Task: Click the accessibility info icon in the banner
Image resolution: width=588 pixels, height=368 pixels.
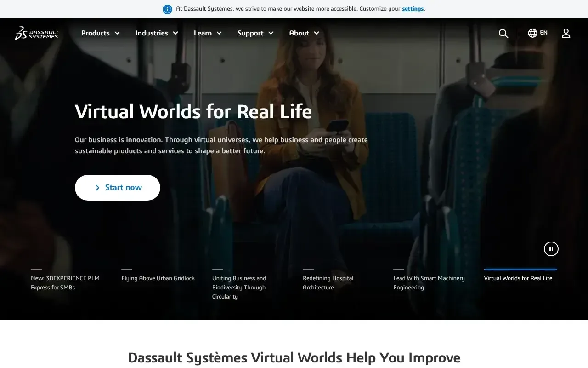Action: (x=167, y=9)
